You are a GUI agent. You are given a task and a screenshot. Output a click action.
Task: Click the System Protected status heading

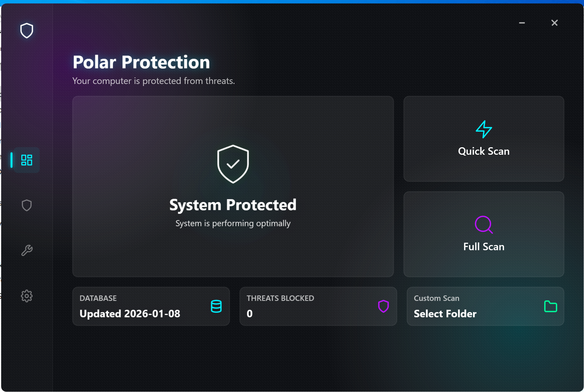233,205
